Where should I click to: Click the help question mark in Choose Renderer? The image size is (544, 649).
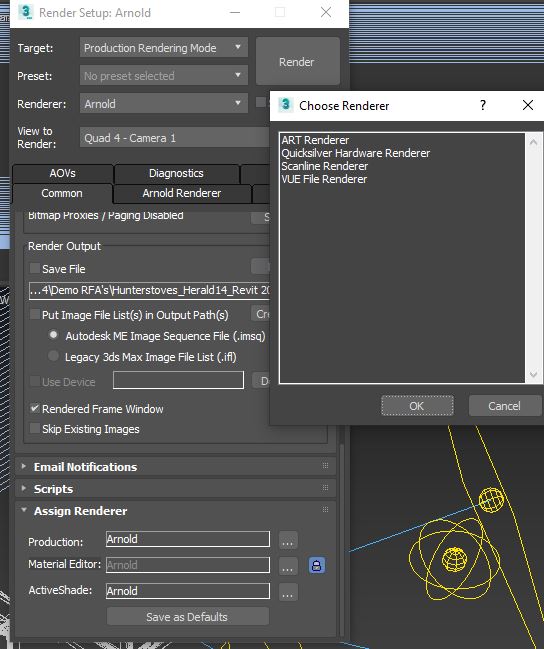(x=483, y=105)
